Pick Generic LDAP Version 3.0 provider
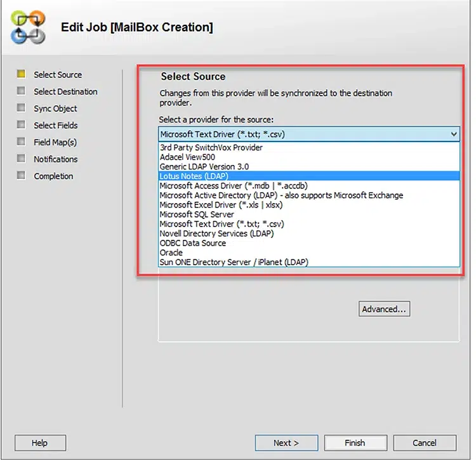The width and height of the screenshot is (476, 460). point(309,167)
